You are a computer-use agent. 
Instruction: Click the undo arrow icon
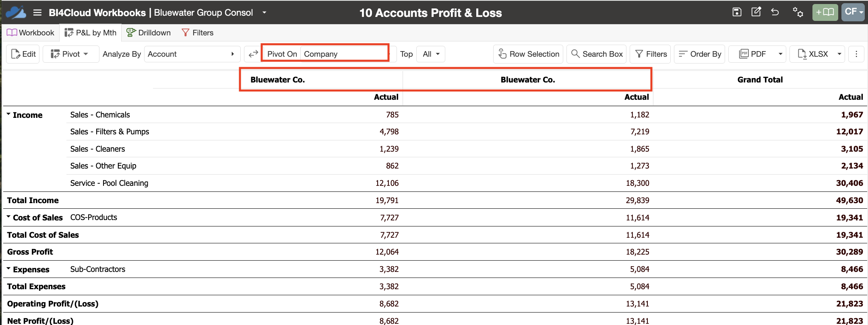point(775,12)
